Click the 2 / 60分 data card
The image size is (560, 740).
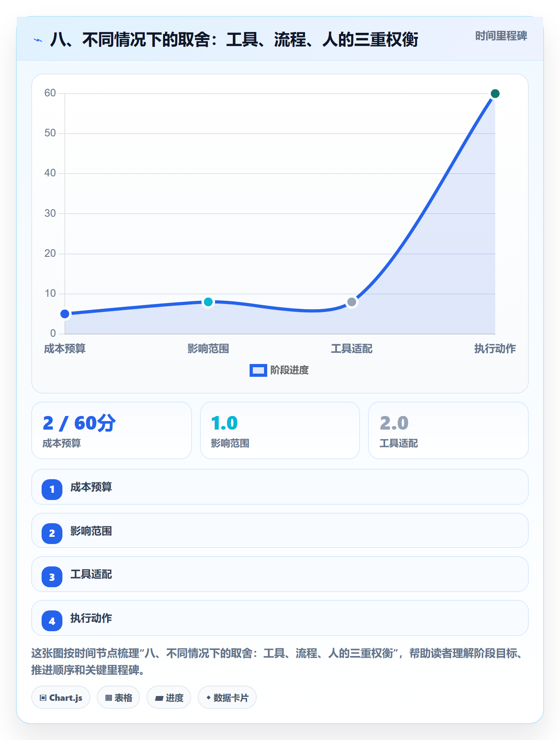112,430
